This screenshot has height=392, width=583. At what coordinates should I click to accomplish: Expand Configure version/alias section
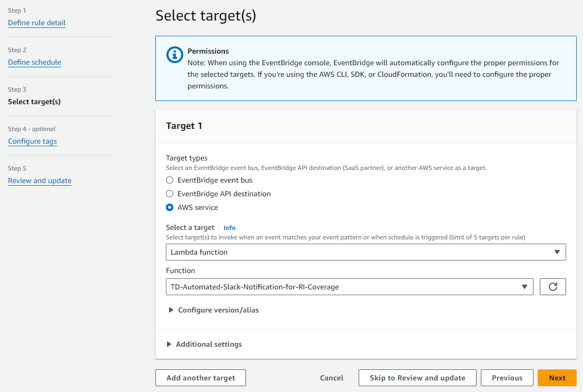[x=214, y=310]
